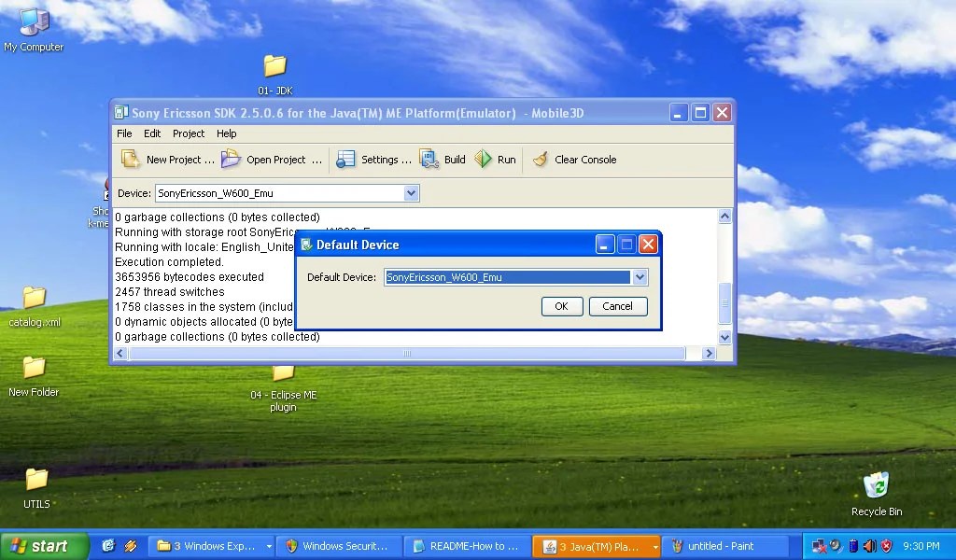Open the New Project toolbar button

click(167, 160)
